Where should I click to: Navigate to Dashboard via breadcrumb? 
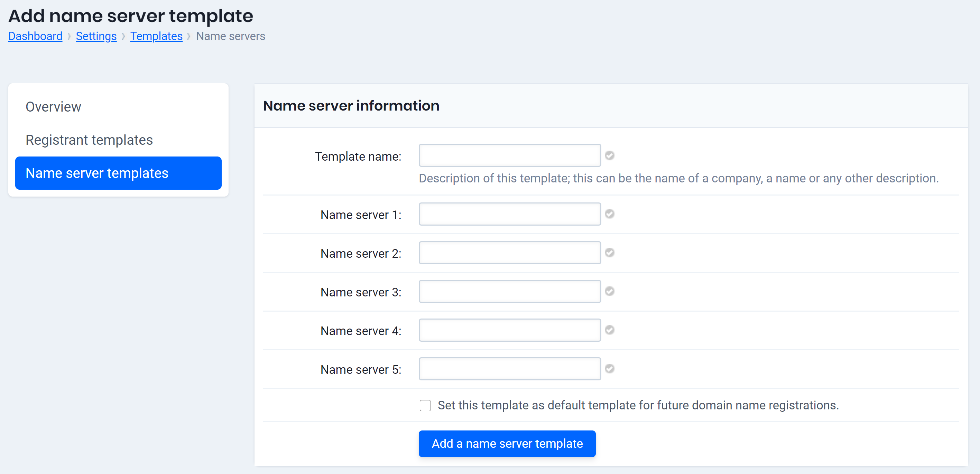coord(35,36)
